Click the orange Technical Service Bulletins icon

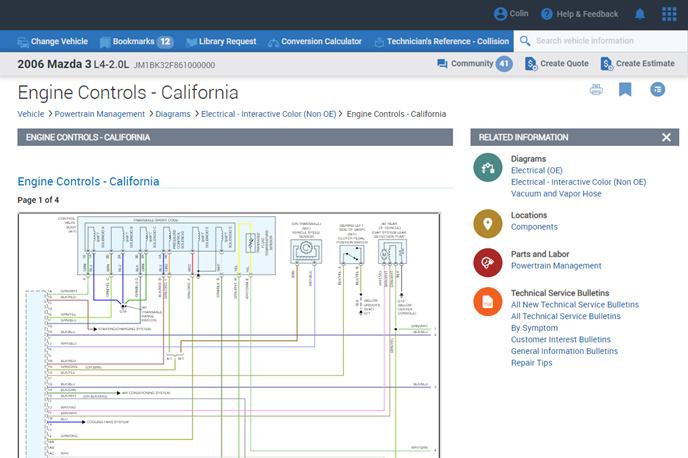[x=487, y=302]
